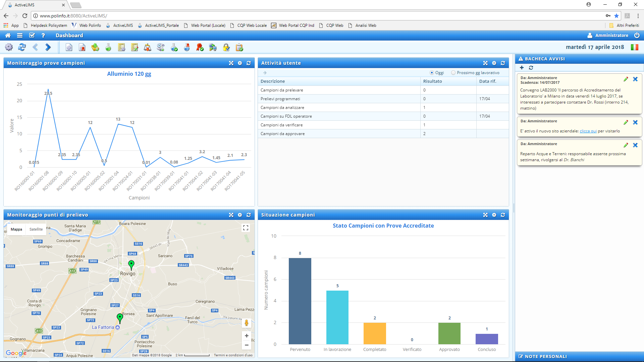The height and width of the screenshot is (362, 644).
Task: Maximize the Situazione campioni panel
Action: pyautogui.click(x=485, y=215)
